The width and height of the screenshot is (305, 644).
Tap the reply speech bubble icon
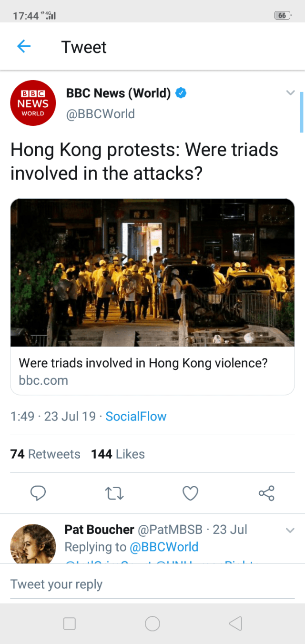tap(38, 493)
